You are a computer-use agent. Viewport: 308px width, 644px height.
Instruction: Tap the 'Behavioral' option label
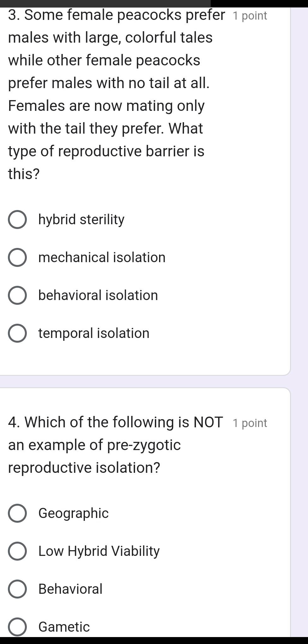pos(70,589)
